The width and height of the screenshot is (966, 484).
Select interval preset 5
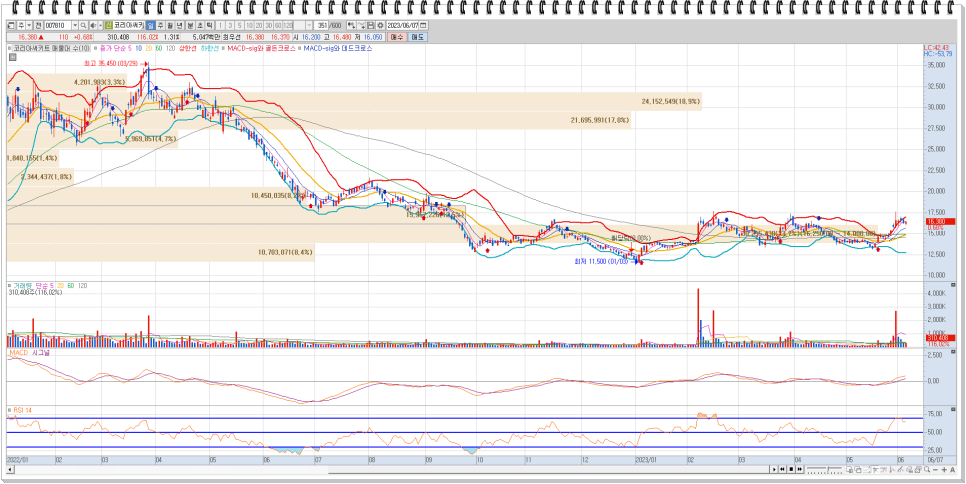pos(240,25)
